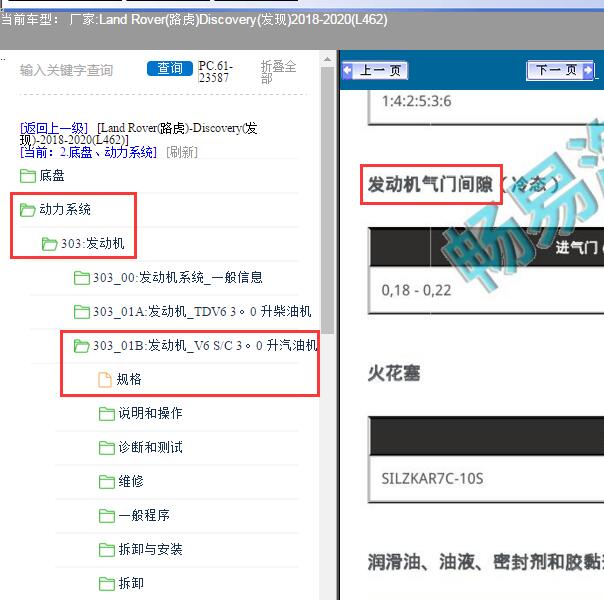This screenshot has width=604, height=600.
Task: Open the 一般程序 folder
Action: tap(144, 515)
